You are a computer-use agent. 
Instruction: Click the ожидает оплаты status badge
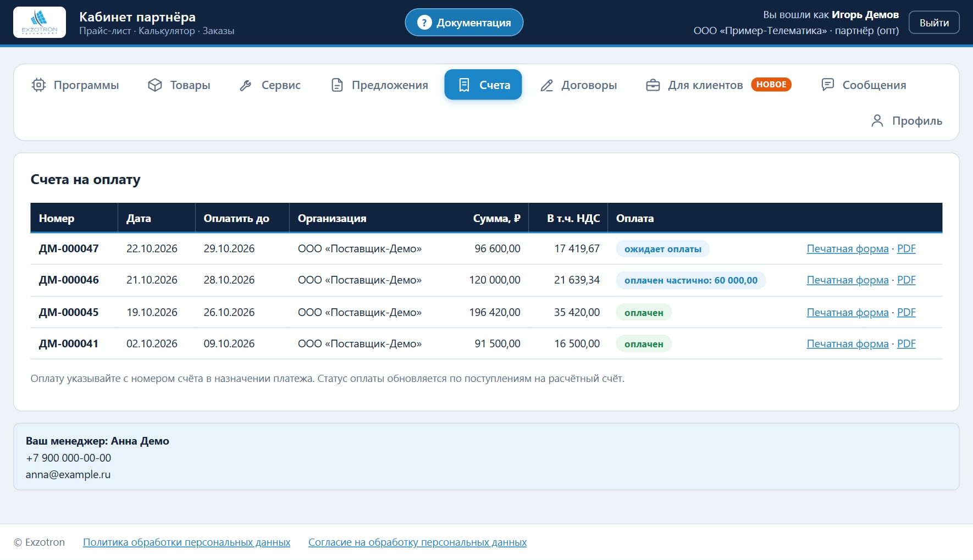[x=662, y=249]
